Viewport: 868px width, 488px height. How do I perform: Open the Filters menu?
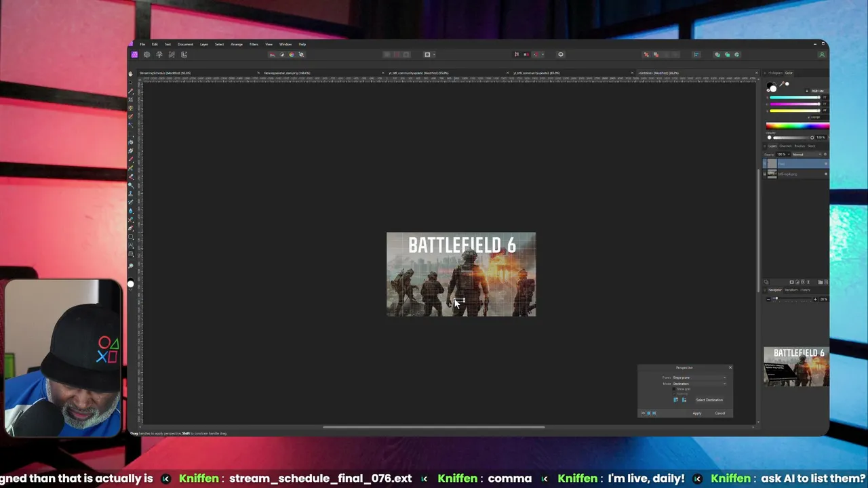(254, 44)
